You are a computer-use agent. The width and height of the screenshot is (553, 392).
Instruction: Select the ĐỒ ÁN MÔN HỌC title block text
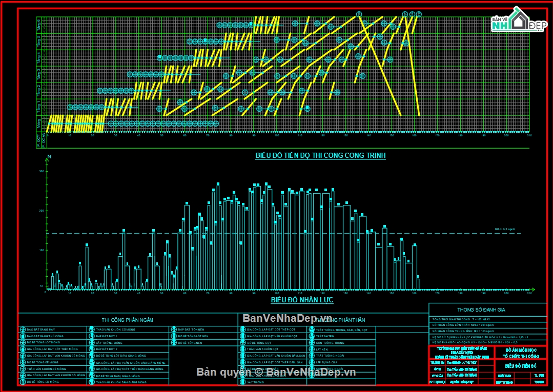[x=520, y=349]
